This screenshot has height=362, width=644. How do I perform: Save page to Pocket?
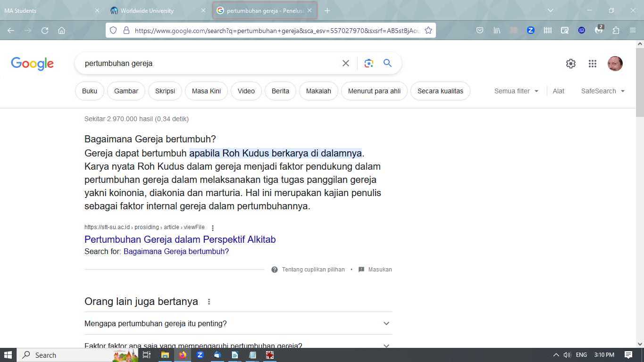[x=480, y=30]
